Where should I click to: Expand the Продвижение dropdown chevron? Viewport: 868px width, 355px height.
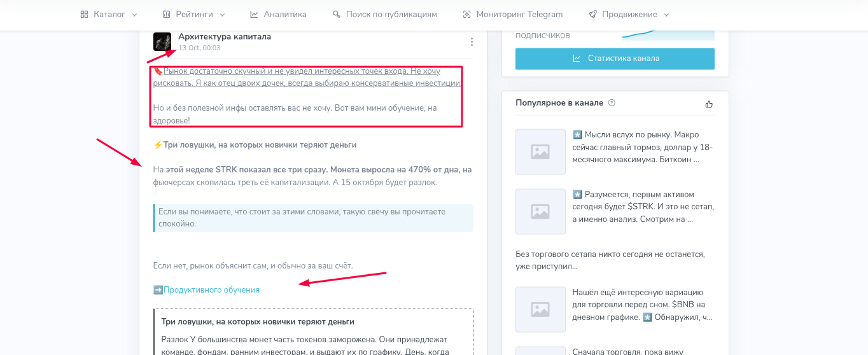(x=666, y=15)
